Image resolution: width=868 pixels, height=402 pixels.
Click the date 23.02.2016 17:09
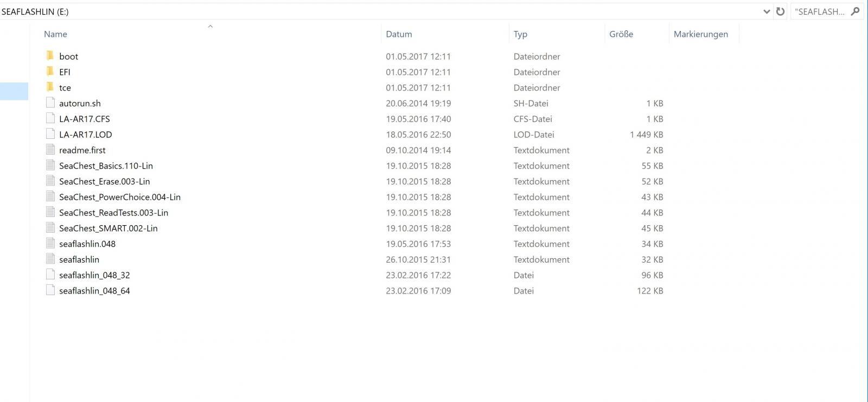click(x=418, y=291)
